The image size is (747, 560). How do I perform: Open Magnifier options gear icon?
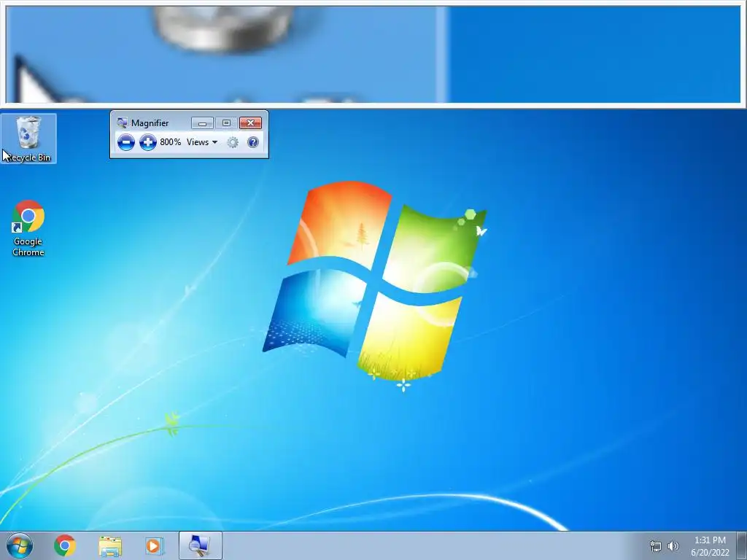[x=233, y=142]
